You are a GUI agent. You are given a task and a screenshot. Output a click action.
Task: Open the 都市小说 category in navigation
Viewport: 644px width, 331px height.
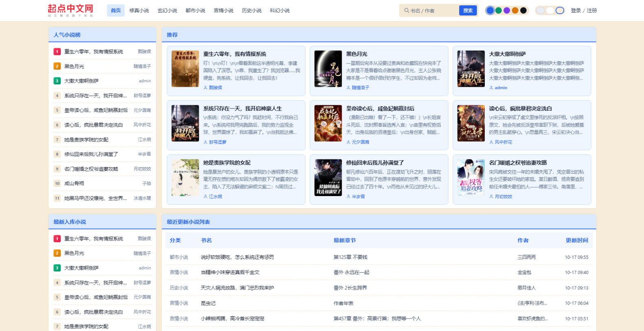point(195,11)
